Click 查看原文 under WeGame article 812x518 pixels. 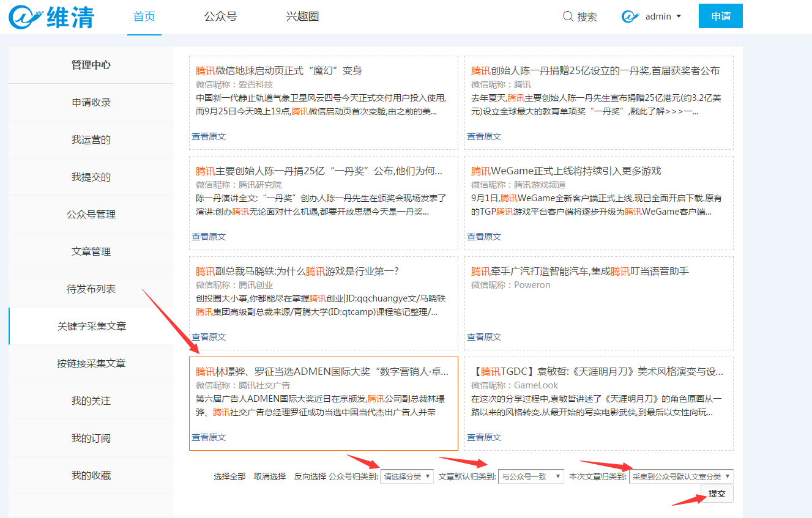tap(484, 237)
